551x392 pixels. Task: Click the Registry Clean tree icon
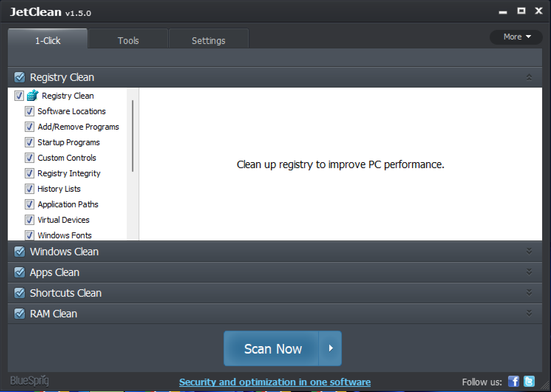[33, 95]
